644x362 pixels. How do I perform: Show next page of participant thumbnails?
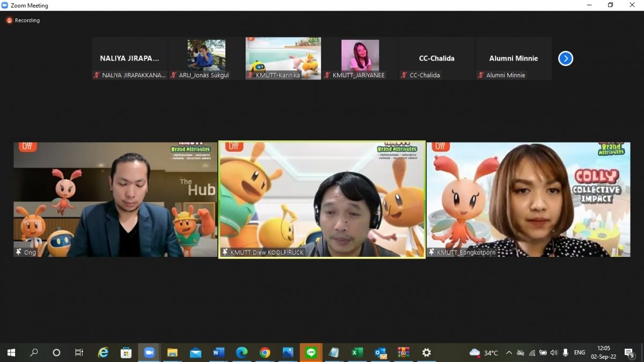(x=565, y=58)
